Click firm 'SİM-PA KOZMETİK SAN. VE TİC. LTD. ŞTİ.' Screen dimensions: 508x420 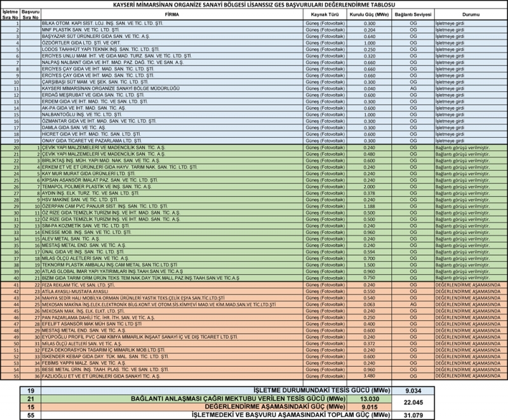pyautogui.click(x=86, y=226)
